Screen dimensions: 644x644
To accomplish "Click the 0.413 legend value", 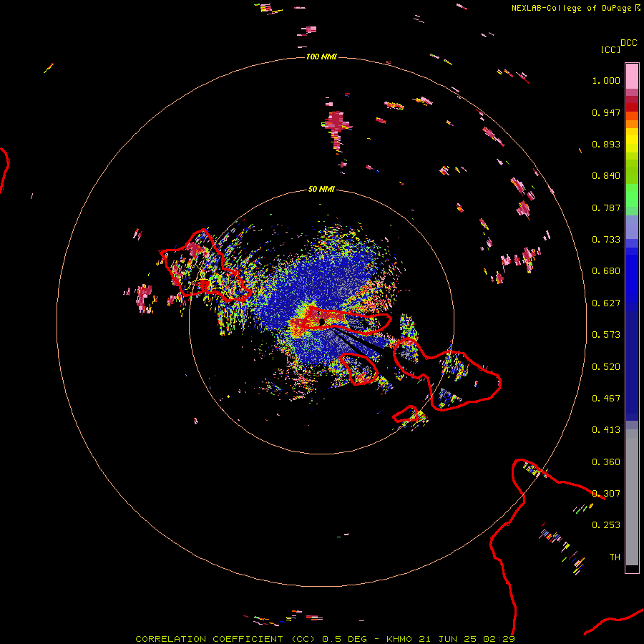I will tap(606, 430).
